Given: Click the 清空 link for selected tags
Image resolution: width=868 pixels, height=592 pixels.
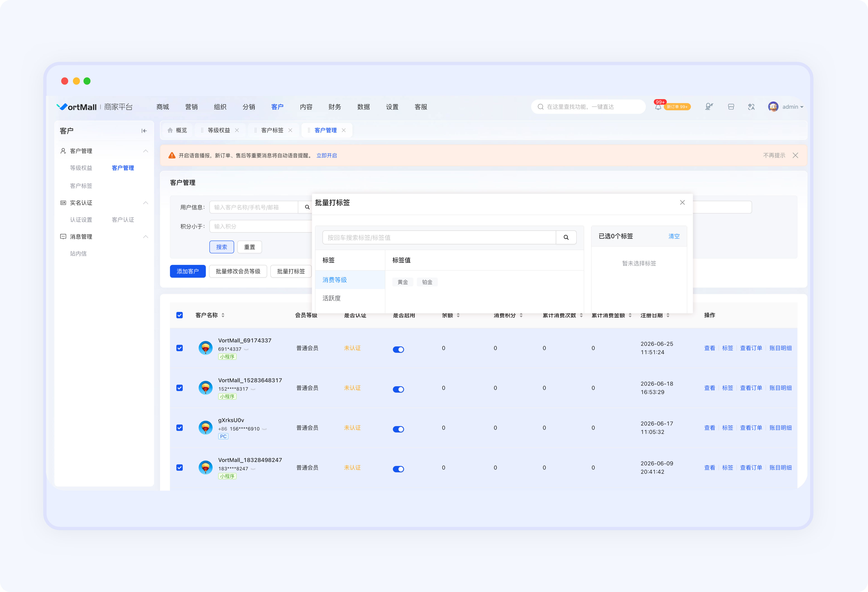Looking at the screenshot, I should 674,236.
